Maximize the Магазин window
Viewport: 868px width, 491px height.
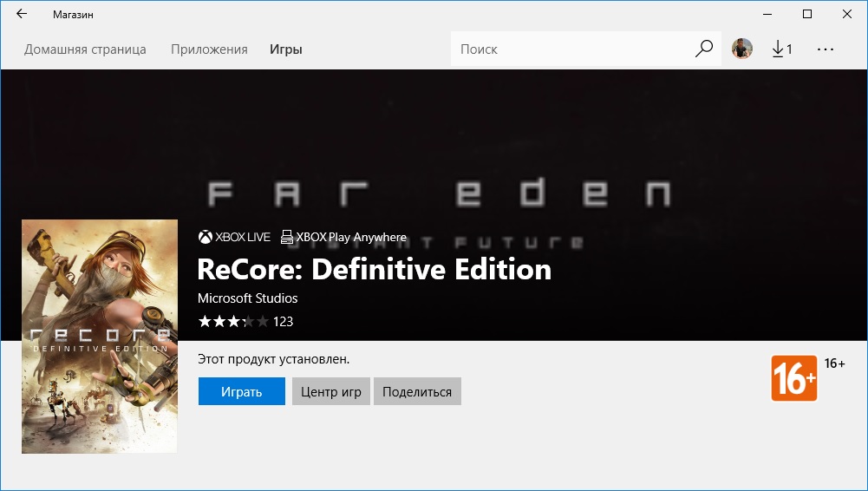pos(807,14)
